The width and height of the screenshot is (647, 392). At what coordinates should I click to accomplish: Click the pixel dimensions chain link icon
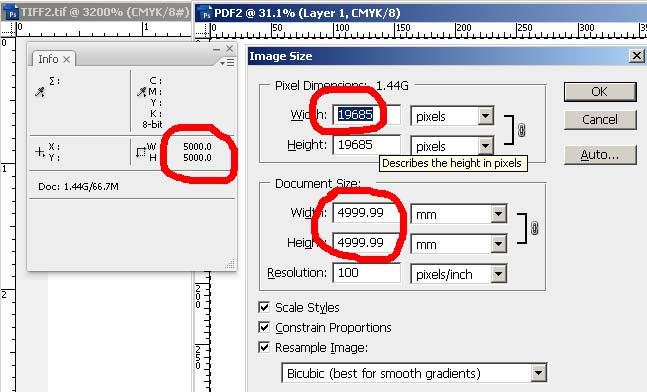(522, 130)
